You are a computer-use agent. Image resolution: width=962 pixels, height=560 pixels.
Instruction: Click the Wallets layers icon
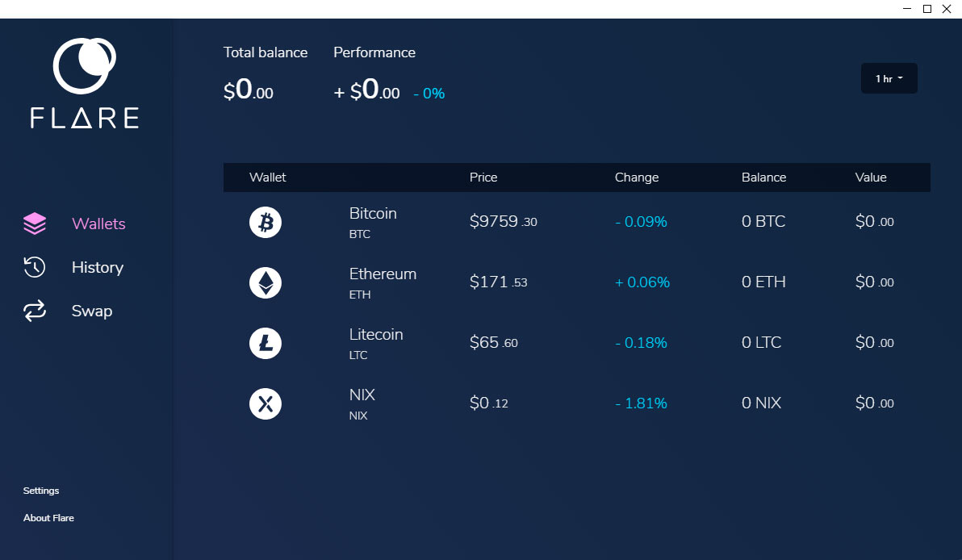35,224
